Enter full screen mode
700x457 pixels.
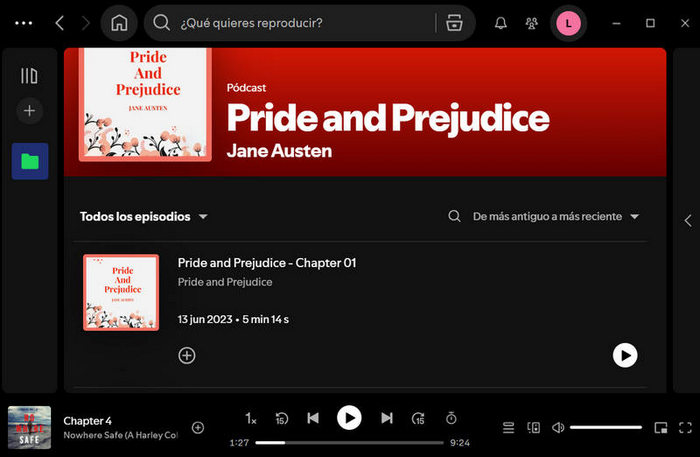point(685,428)
